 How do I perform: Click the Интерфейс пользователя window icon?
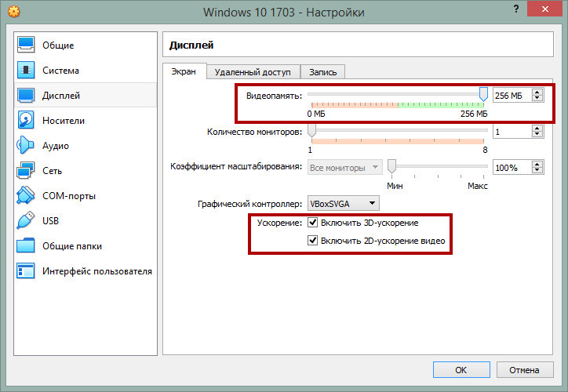pos(26,270)
